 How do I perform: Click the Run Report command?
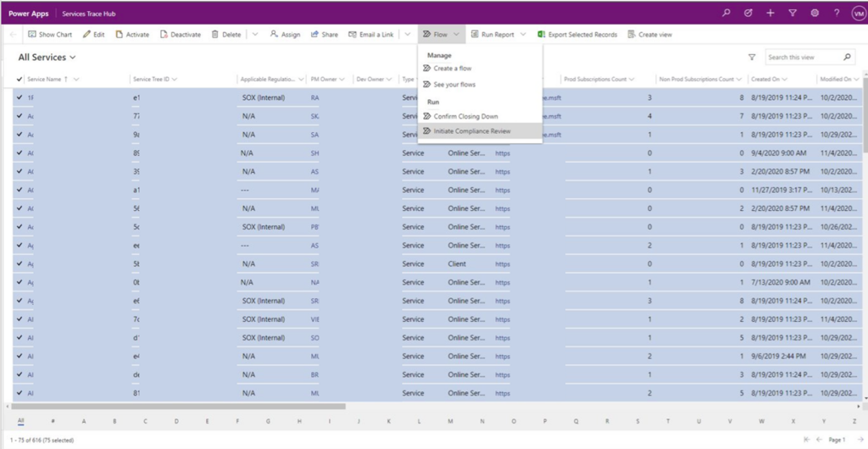tap(492, 34)
